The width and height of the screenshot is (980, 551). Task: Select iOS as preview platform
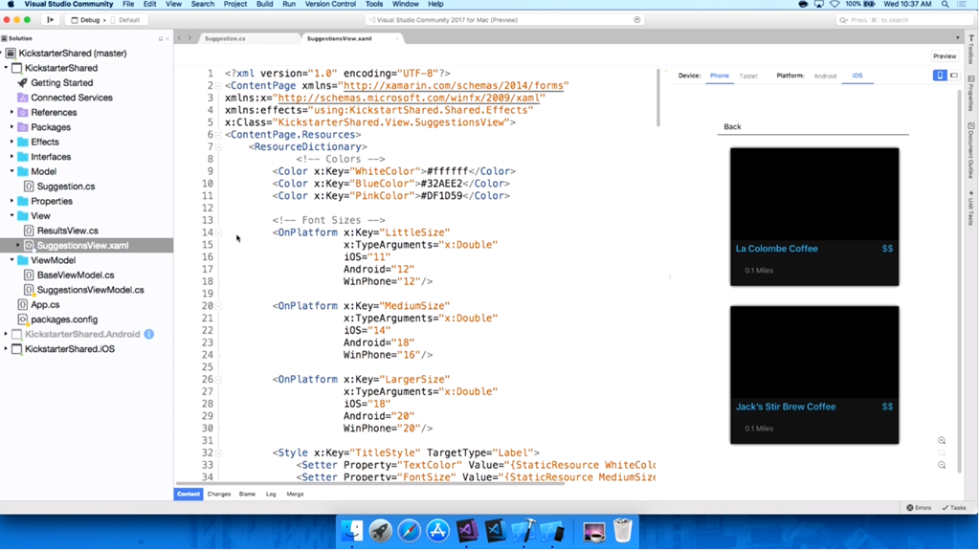coord(857,76)
